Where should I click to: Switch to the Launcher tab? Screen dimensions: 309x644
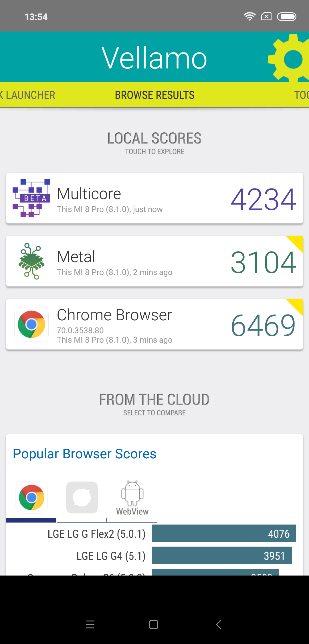[x=28, y=95]
